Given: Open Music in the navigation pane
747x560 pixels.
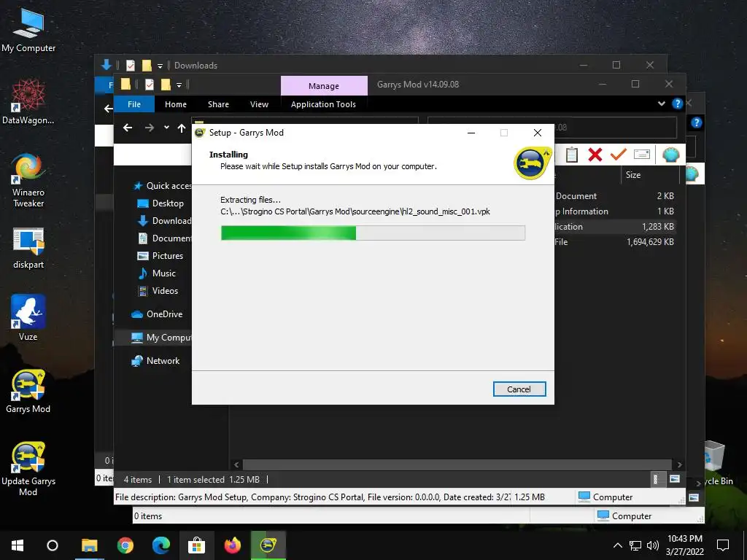Looking at the screenshot, I should click(157, 273).
